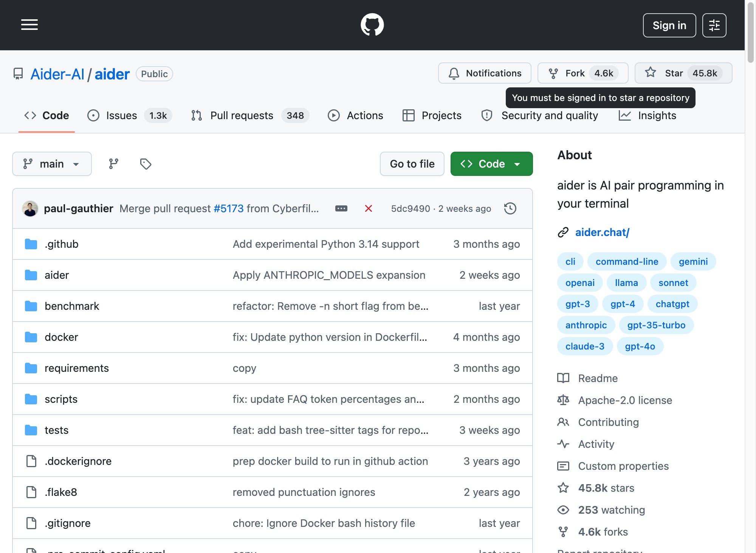Open the Apache-2.0 license link
The image size is (756, 553).
coord(625,400)
